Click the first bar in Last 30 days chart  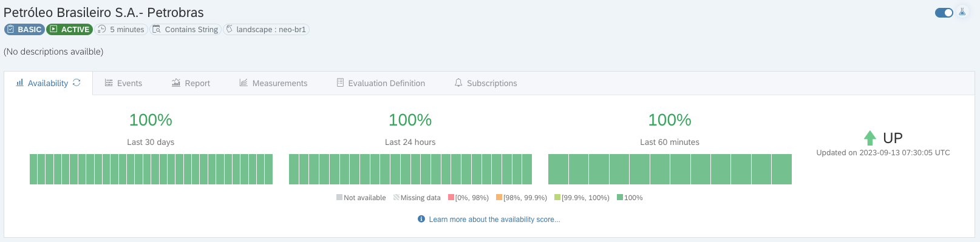coord(33,169)
